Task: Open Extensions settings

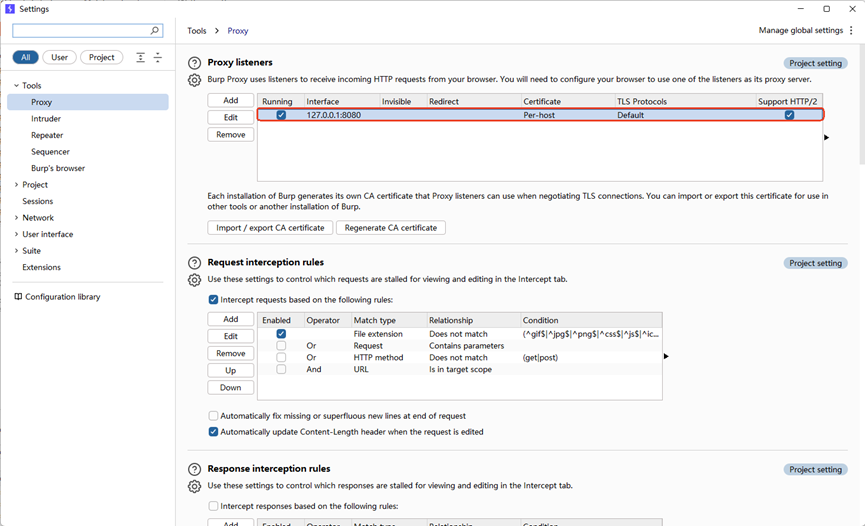Action: pos(41,267)
